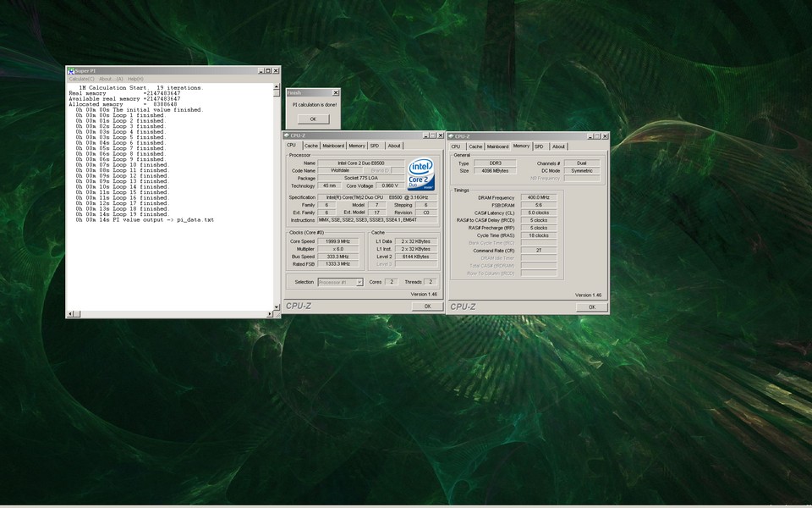Click the DC Mode value Symmetric

582,170
